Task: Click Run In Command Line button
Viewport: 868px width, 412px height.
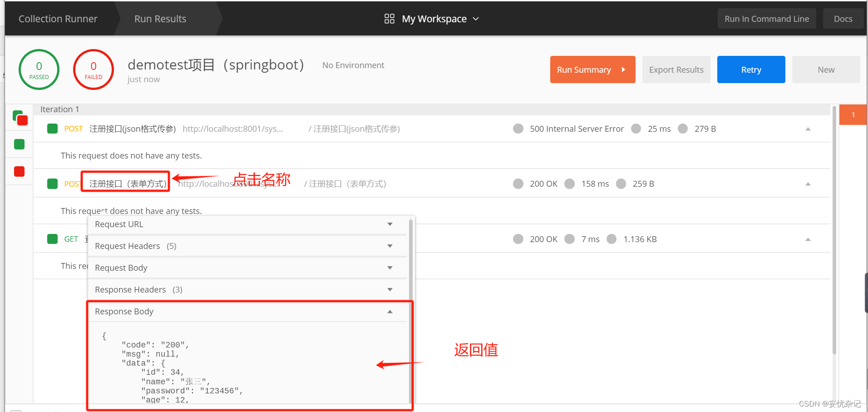Action: [x=767, y=19]
